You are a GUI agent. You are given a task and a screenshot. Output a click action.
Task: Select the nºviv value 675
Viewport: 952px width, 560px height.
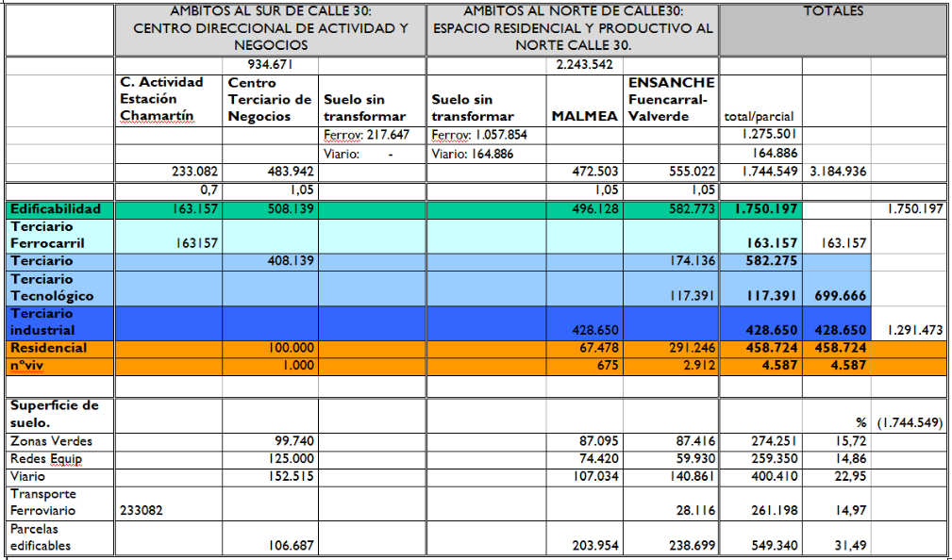click(x=608, y=366)
